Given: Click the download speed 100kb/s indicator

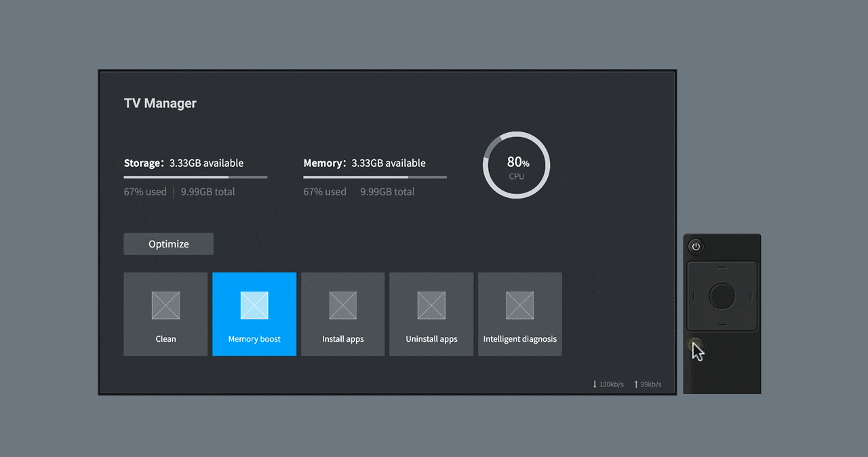Looking at the screenshot, I should click(608, 384).
